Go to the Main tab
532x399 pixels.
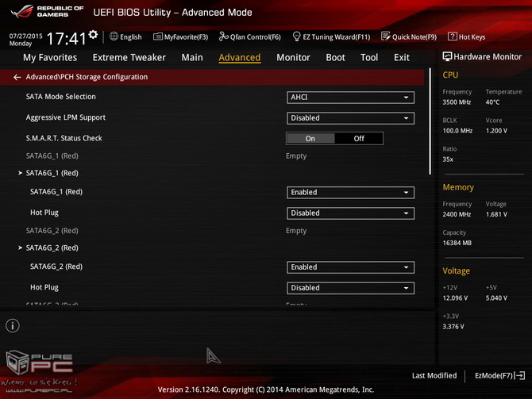[x=192, y=57]
